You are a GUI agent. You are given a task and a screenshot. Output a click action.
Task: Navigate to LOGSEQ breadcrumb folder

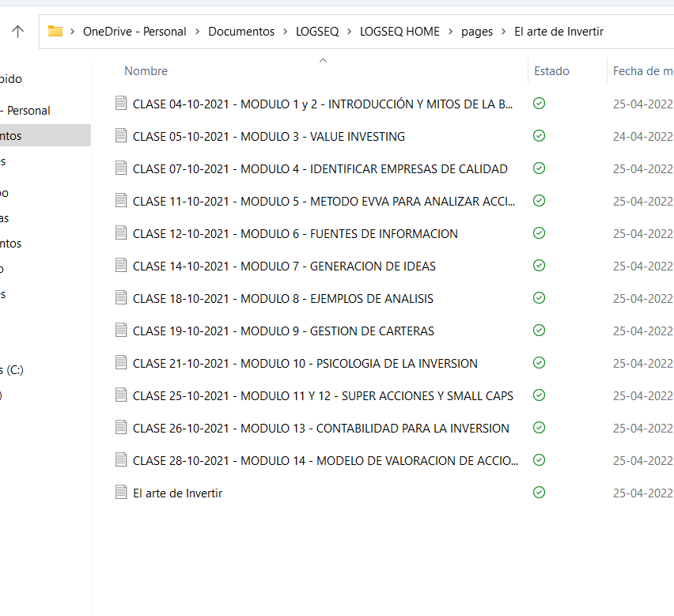(317, 32)
